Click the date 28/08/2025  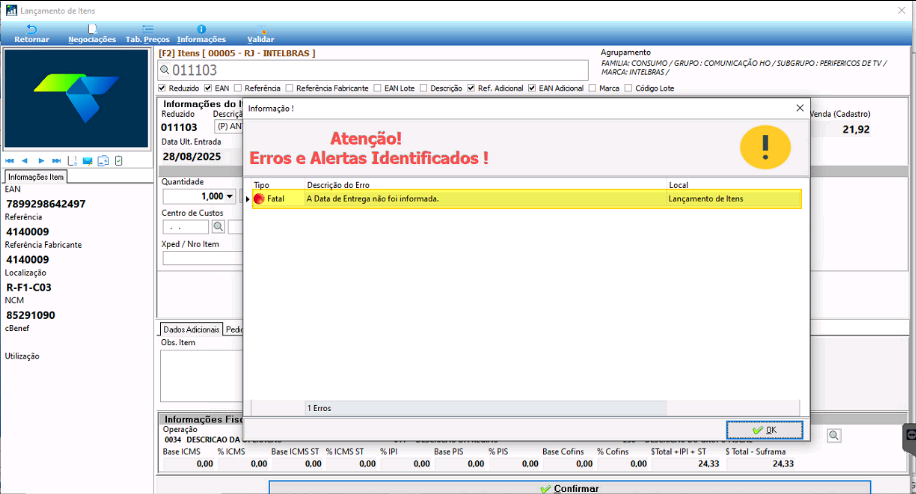click(192, 156)
